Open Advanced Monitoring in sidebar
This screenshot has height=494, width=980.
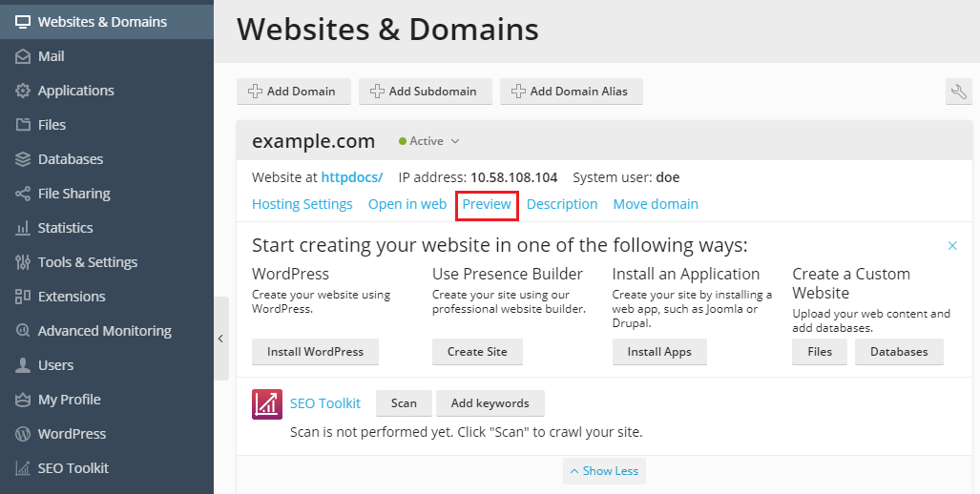[x=107, y=331]
